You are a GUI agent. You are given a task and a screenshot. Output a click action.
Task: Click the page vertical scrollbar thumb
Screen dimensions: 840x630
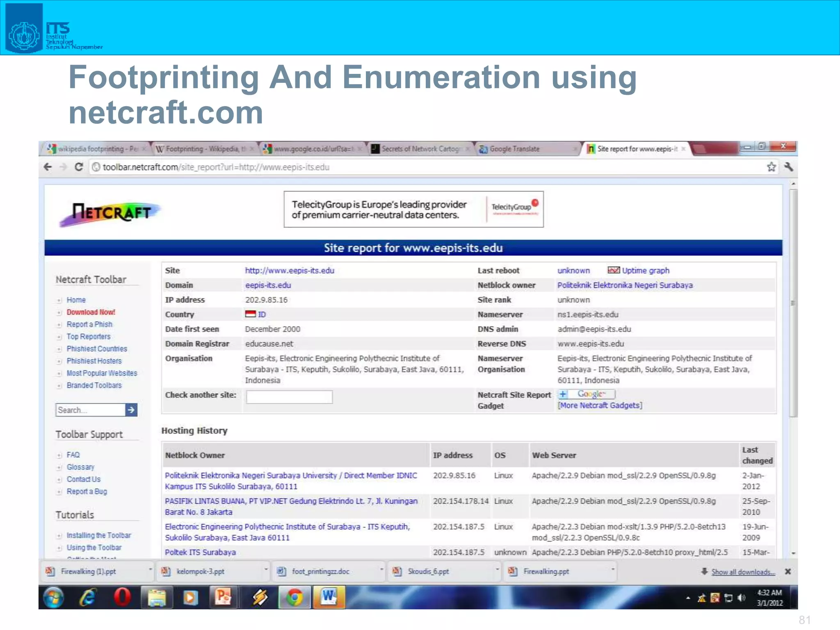point(793,303)
